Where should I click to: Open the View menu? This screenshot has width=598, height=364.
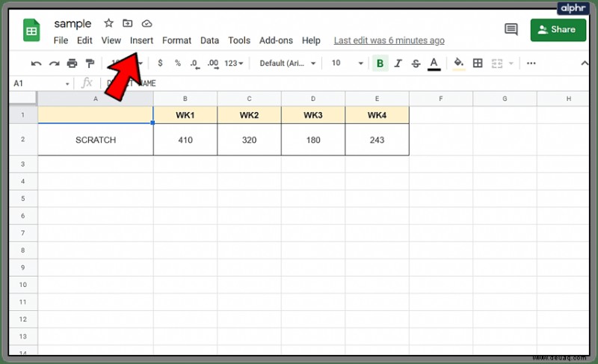pos(111,40)
